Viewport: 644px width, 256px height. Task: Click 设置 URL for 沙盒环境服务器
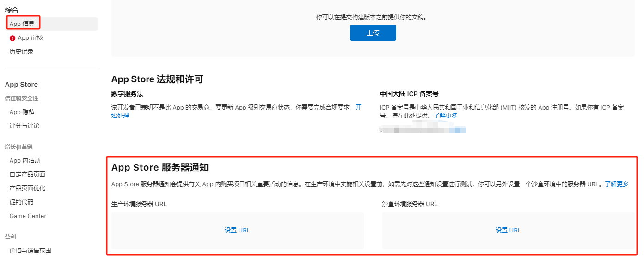tap(509, 230)
